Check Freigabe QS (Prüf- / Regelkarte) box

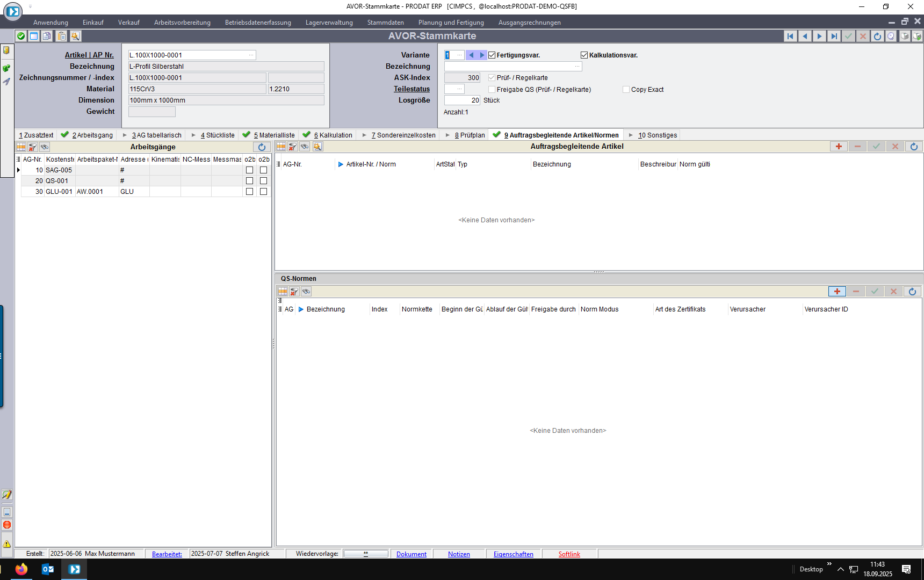pyautogui.click(x=492, y=90)
